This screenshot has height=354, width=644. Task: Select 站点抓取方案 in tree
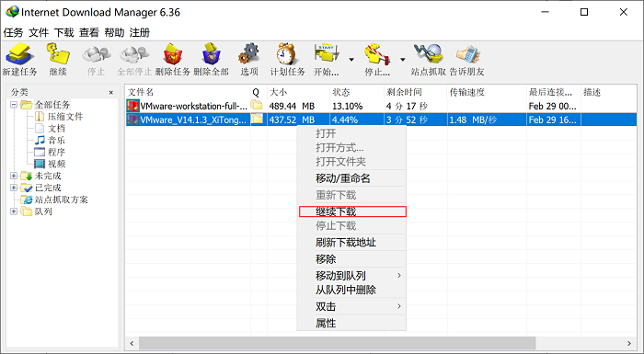[x=62, y=200]
